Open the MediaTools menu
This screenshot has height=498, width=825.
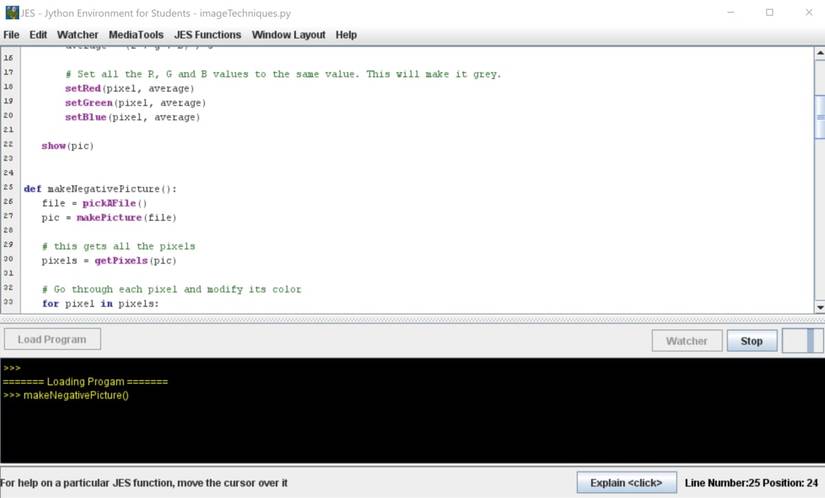point(136,35)
